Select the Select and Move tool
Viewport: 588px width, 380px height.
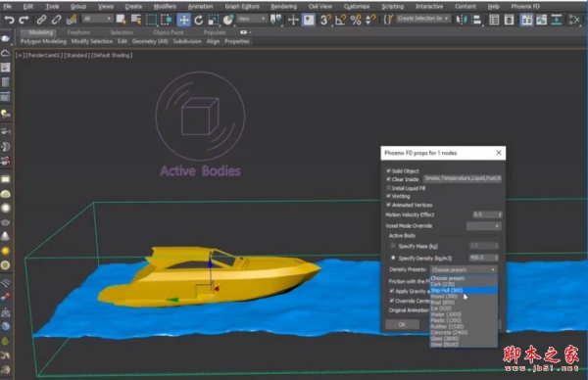coord(184,20)
